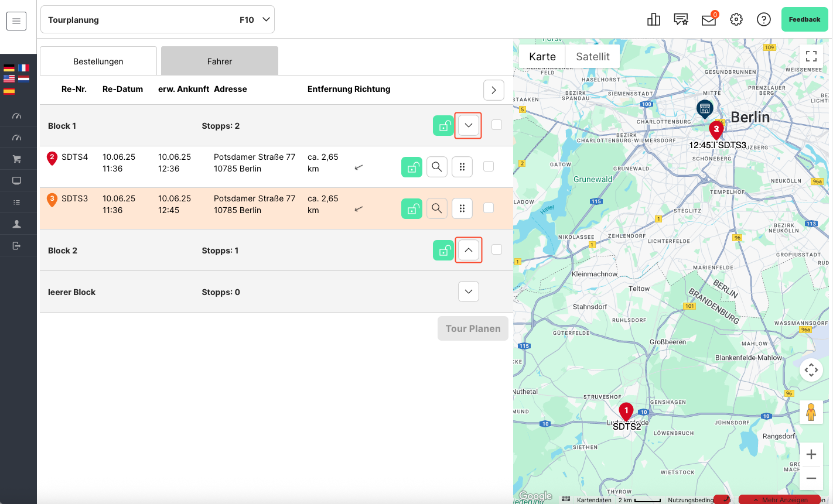Switch language to French flag
This screenshot has width=833, height=504.
[23, 68]
